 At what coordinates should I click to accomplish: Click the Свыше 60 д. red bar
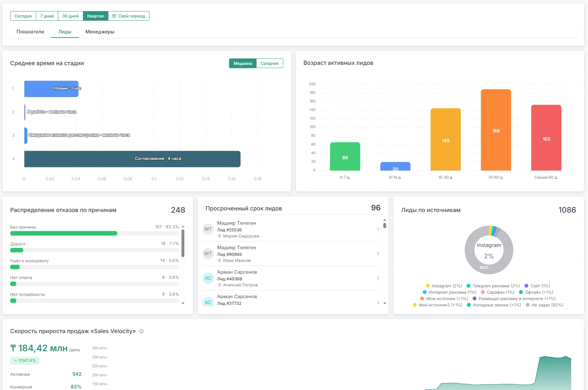point(546,138)
